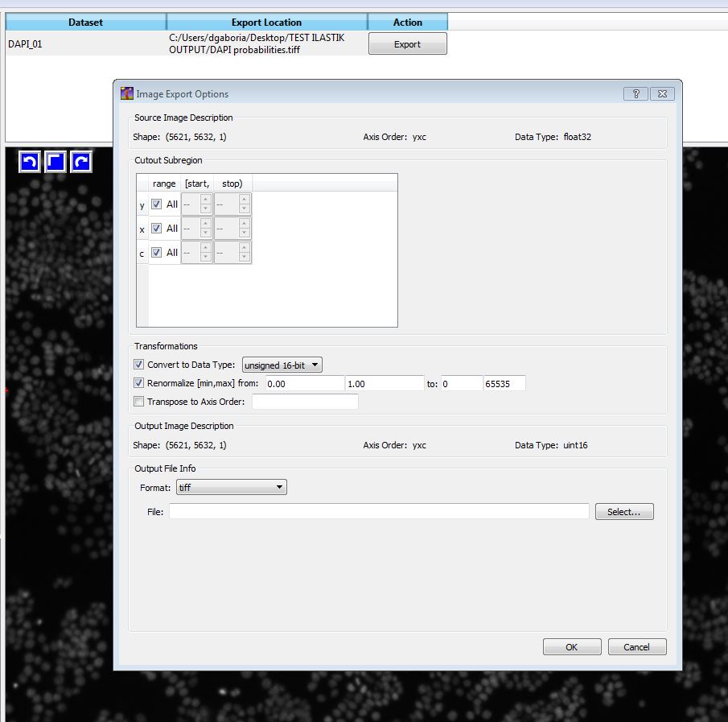Open the output Format dropdown showing tiff

[x=231, y=487]
